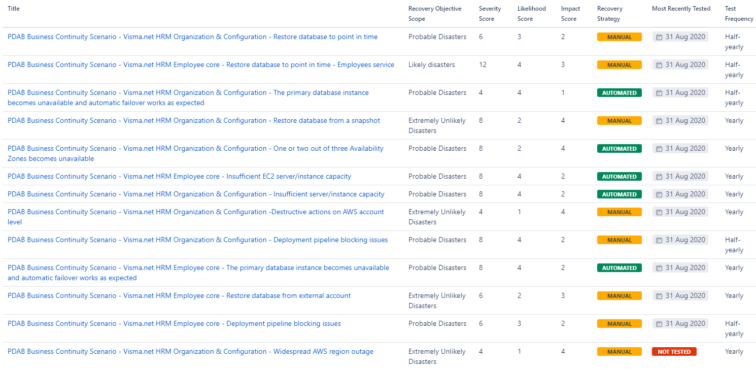Click calendar icon in Employee core EC2 capacity row
This screenshot has height=369, width=756.
659,177
